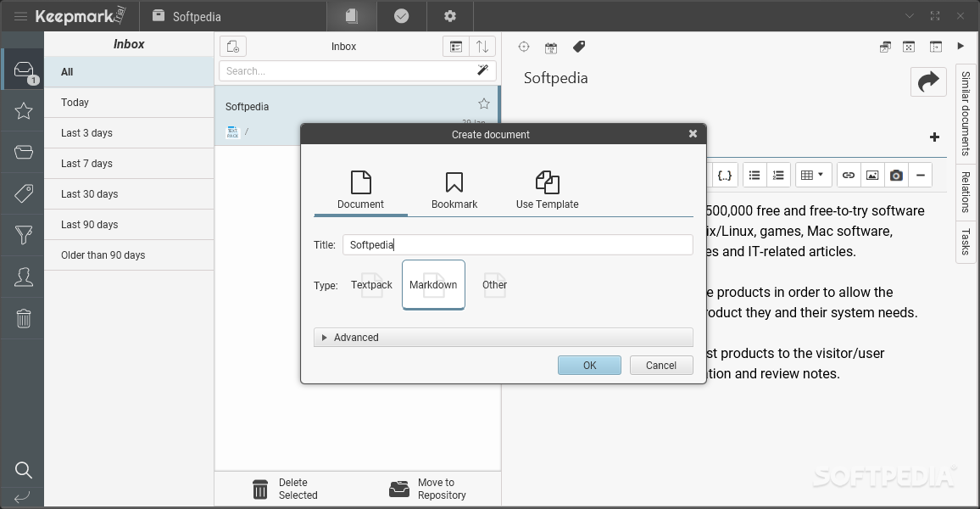980x509 pixels.
Task: Select the Older than 90 days filter
Action: (129, 255)
